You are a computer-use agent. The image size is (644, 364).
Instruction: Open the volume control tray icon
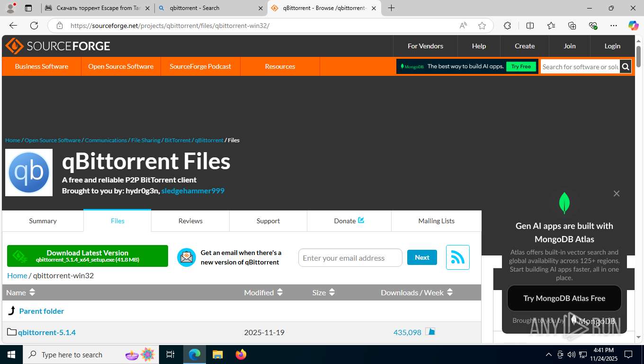point(572,355)
